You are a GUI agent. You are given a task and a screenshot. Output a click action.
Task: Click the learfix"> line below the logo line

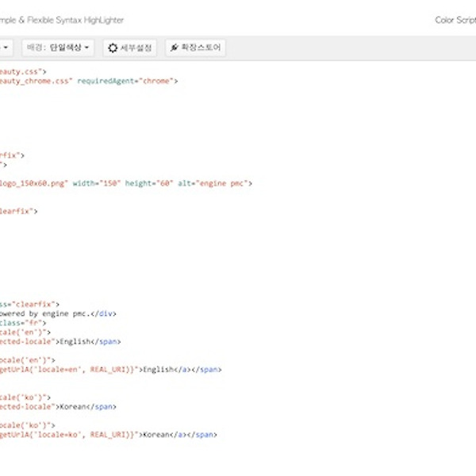[x=17, y=211]
